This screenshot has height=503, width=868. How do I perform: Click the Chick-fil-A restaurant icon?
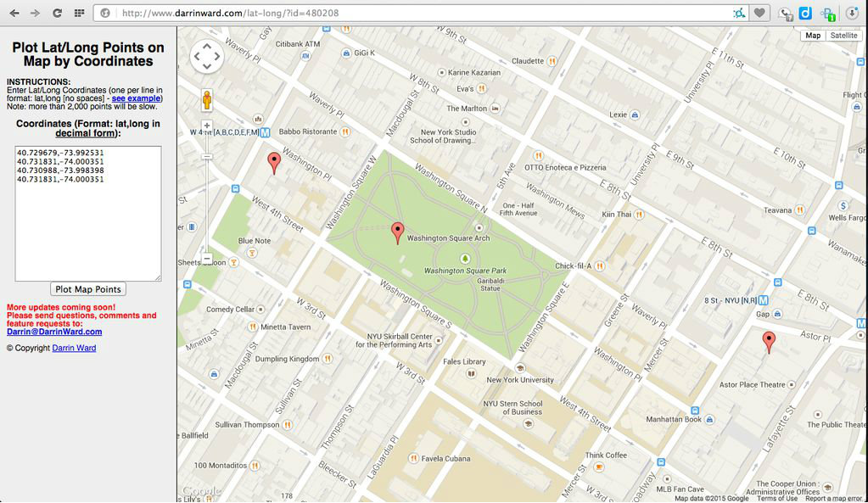pyautogui.click(x=600, y=266)
